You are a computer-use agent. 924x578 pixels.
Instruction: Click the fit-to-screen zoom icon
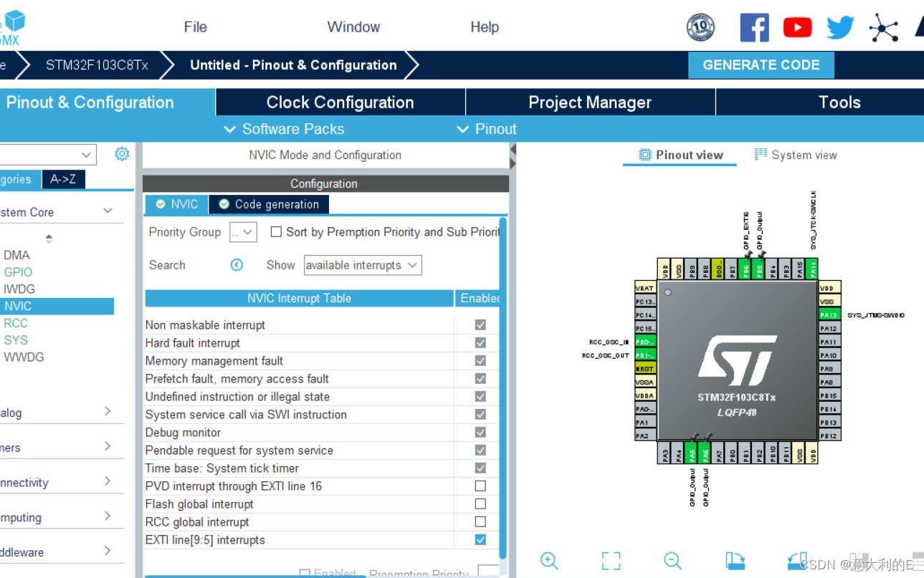[611, 561]
